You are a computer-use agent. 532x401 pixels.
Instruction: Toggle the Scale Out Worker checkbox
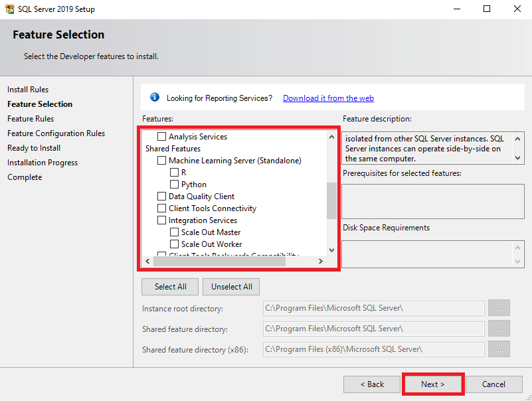point(174,244)
